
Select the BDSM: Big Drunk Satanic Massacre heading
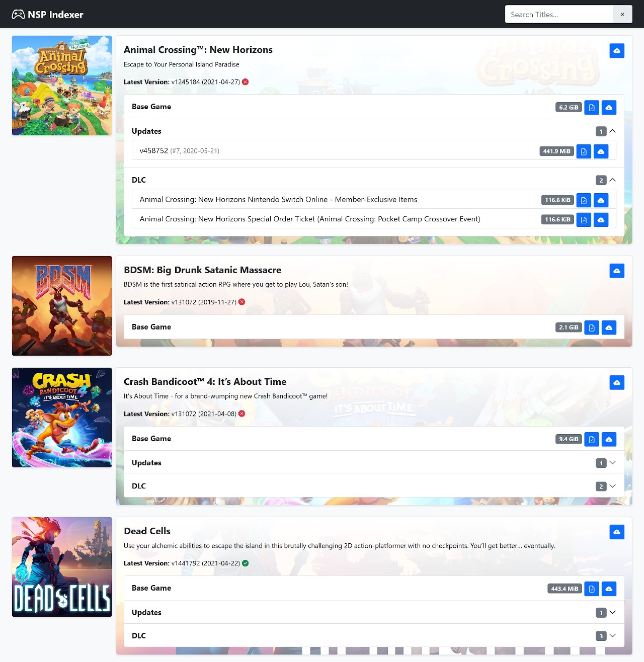pyautogui.click(x=202, y=270)
